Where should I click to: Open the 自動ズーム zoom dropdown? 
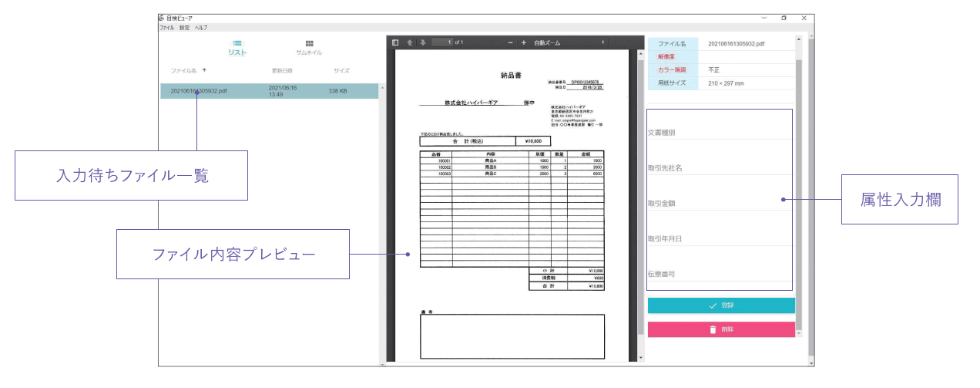569,42
